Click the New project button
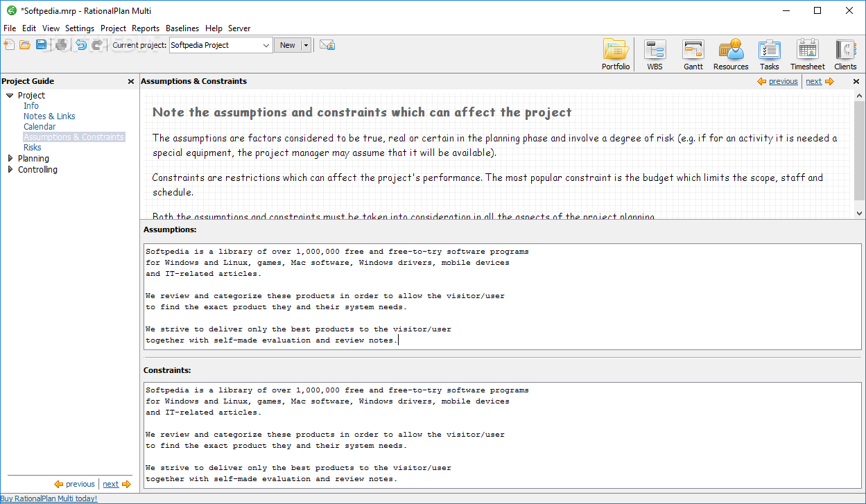The width and height of the screenshot is (866, 504). (287, 45)
